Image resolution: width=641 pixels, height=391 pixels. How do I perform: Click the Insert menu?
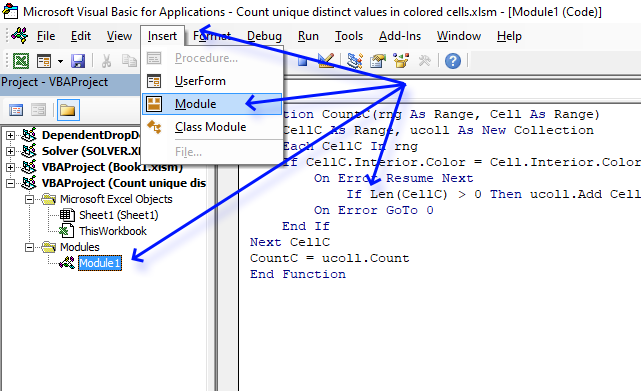click(x=162, y=36)
